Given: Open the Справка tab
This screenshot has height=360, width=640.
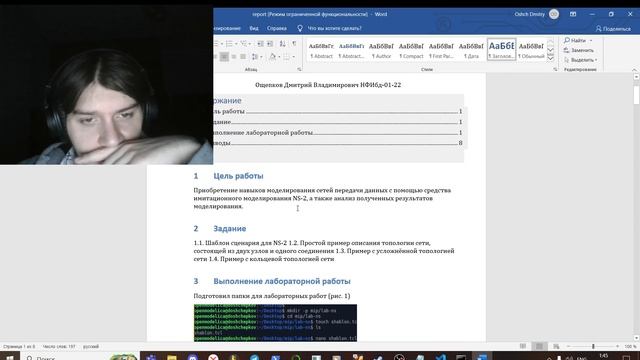Looking at the screenshot, I should point(277,28).
